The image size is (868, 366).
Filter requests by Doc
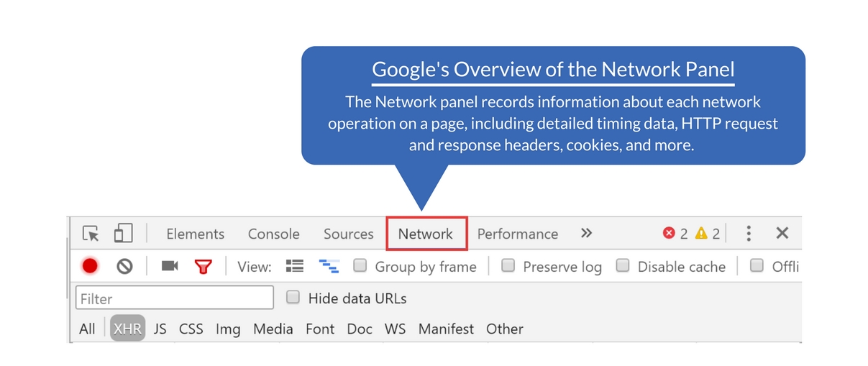[x=360, y=329]
